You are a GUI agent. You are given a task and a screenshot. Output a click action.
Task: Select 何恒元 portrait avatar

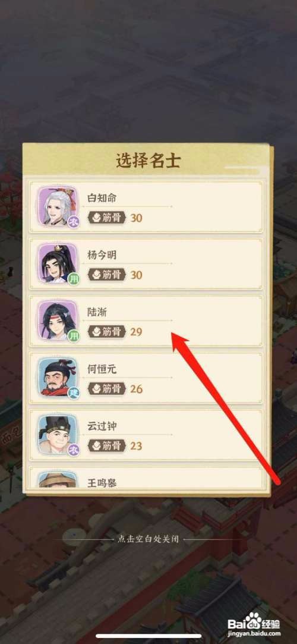pos(58,378)
